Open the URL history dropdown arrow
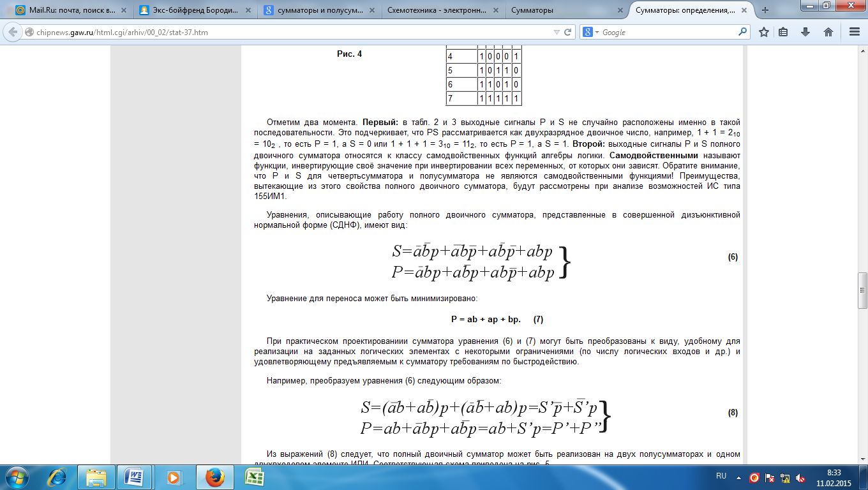Viewport: 868px width, 490px height. [x=555, y=33]
